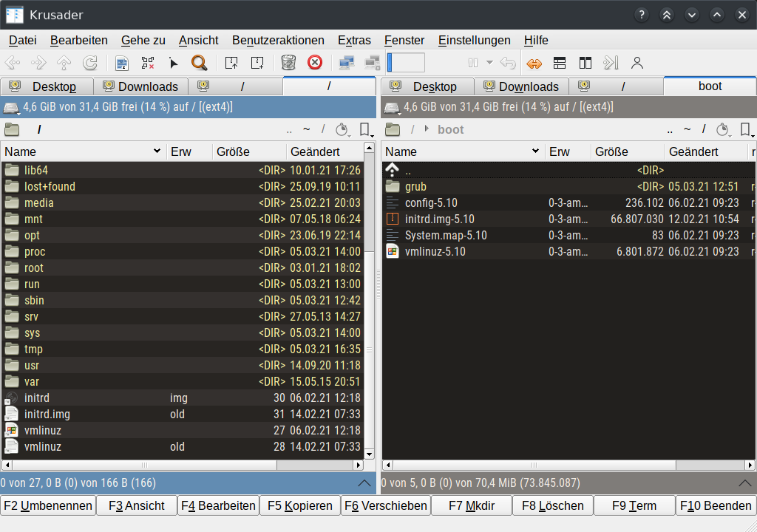Empty the trash using the trash bin icon
This screenshot has width=757, height=532.
click(289, 63)
